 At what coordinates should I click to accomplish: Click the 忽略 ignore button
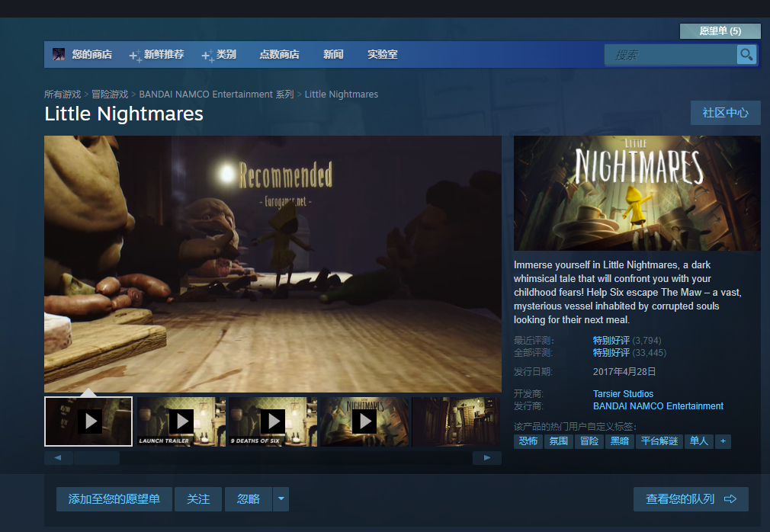point(249,499)
